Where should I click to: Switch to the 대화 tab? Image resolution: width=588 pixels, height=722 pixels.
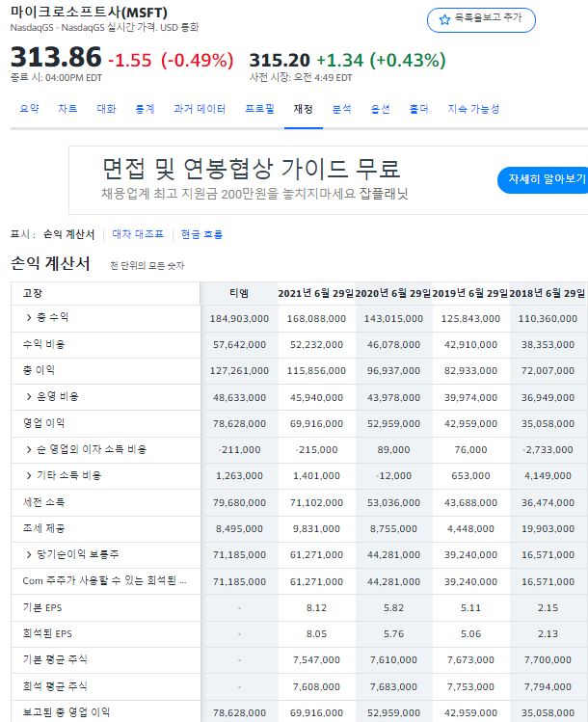[106, 109]
